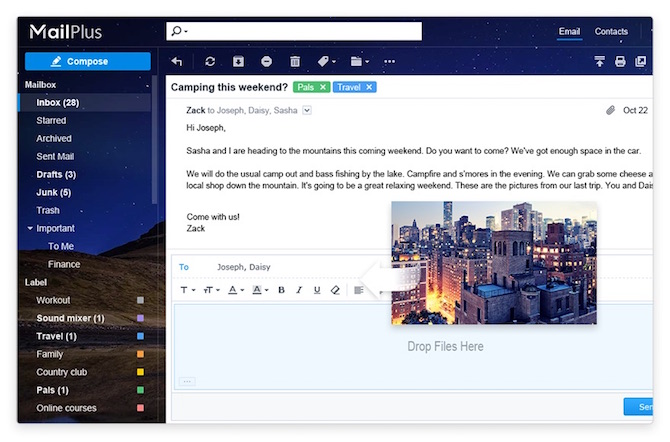Collapse the Important folder in the sidebar

tap(30, 228)
